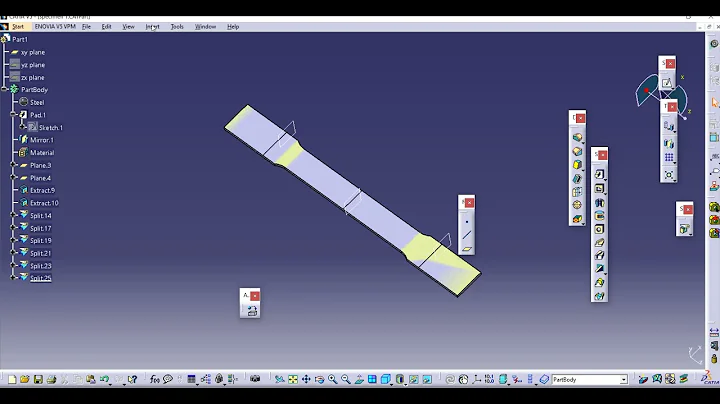Select the Chamfer tool icon
The height and width of the screenshot is (404, 720).
coord(577,151)
